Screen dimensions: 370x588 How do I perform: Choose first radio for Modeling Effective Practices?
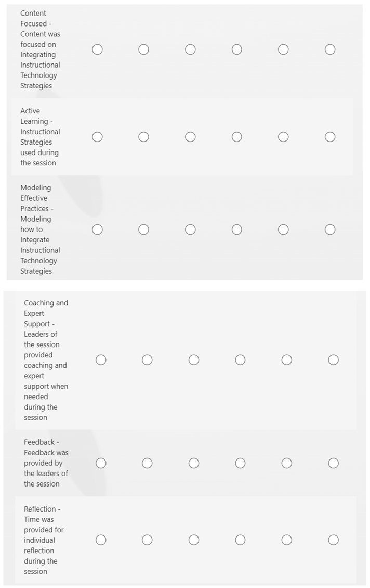97,229
